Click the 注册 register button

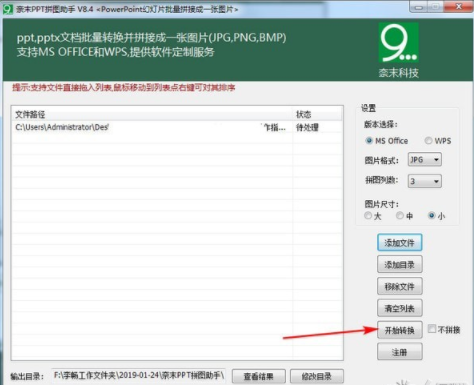(400, 352)
